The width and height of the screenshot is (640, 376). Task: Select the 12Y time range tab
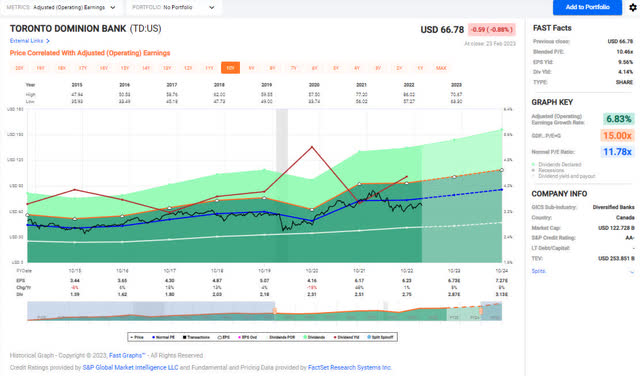pyautogui.click(x=188, y=68)
